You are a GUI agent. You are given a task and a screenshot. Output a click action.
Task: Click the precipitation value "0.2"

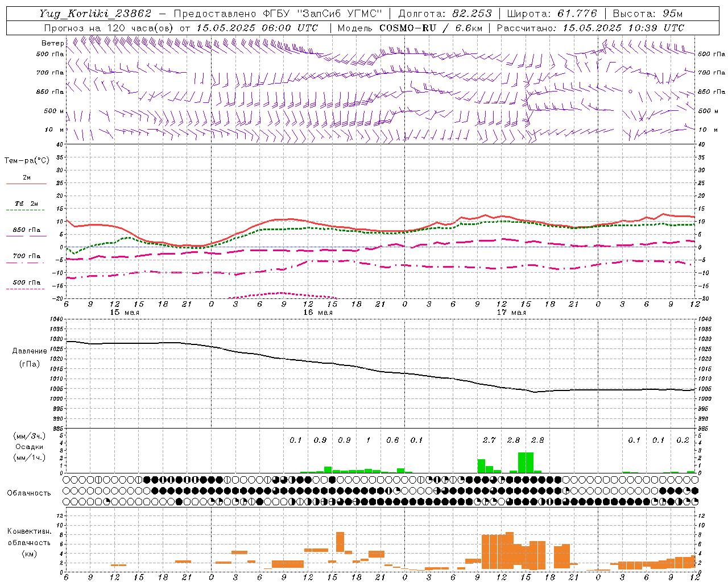pyautogui.click(x=682, y=440)
